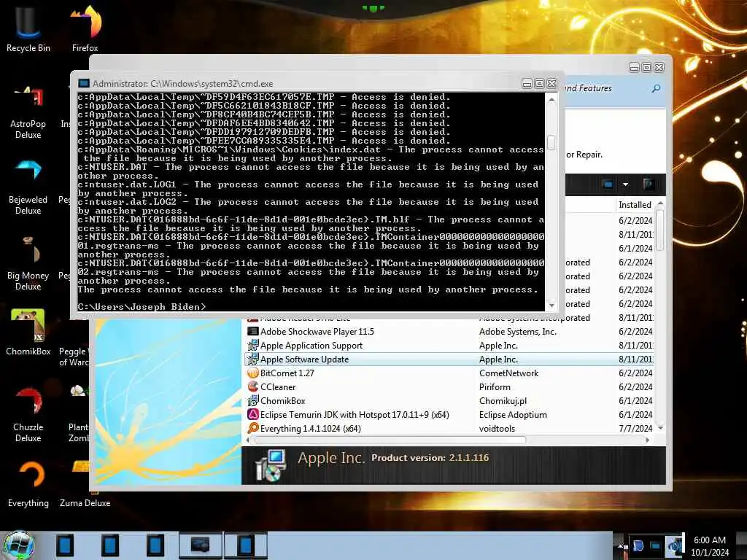Select the Adobe Shockwave Player 11.5 entry
The height and width of the screenshot is (560, 747).
tap(317, 332)
